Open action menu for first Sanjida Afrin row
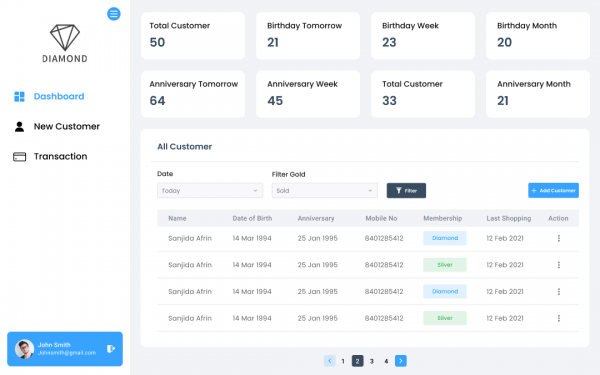 click(x=559, y=238)
